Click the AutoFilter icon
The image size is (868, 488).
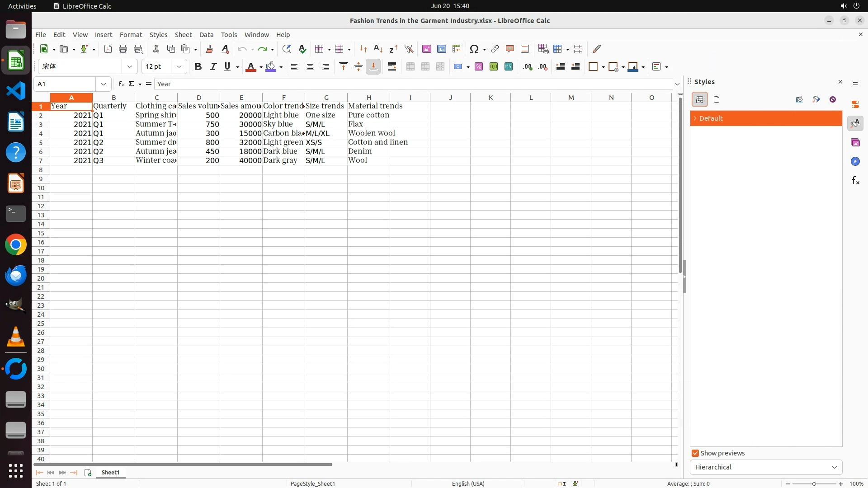[409, 49]
